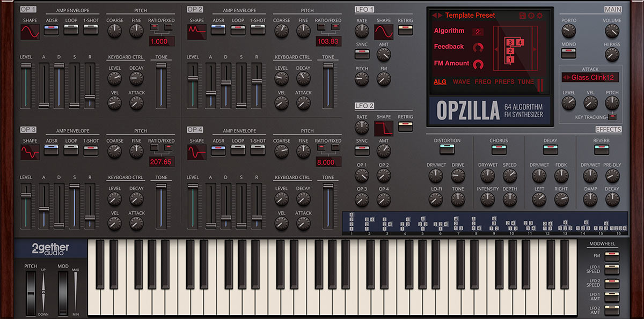This screenshot has height=319, width=644.
Task: Toggle the MONO switch
Action: [568, 54]
